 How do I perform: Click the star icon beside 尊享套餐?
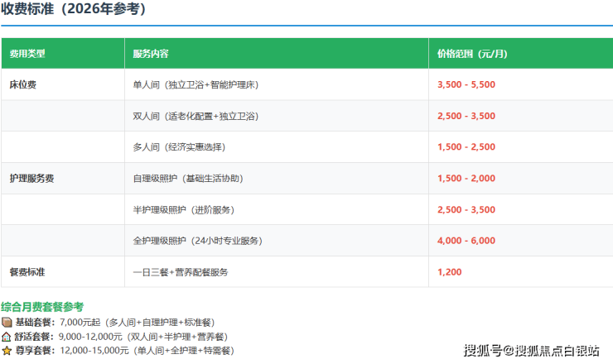(x=7, y=350)
